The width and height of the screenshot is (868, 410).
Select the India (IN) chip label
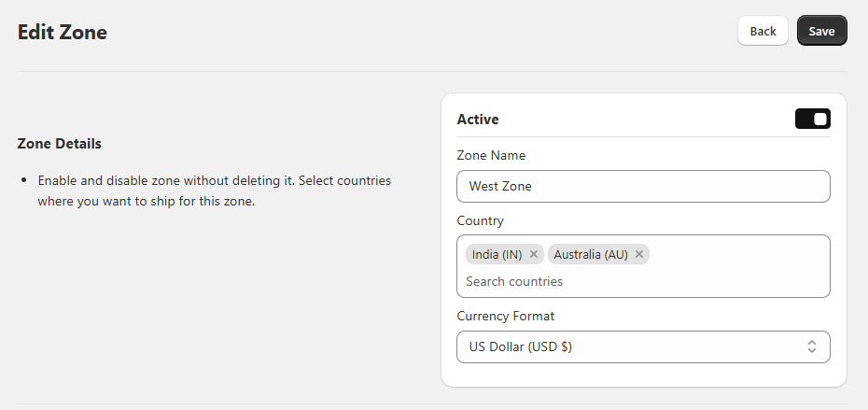click(497, 254)
